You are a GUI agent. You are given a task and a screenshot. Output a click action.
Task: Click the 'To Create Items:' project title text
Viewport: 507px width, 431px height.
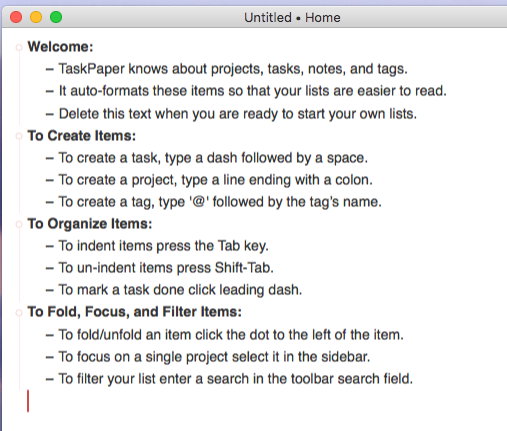point(82,136)
